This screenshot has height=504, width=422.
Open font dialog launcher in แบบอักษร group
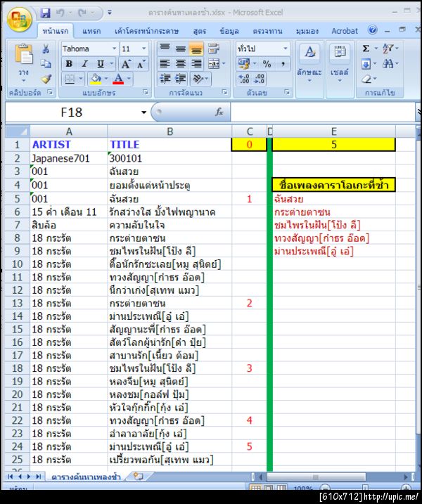point(146,93)
